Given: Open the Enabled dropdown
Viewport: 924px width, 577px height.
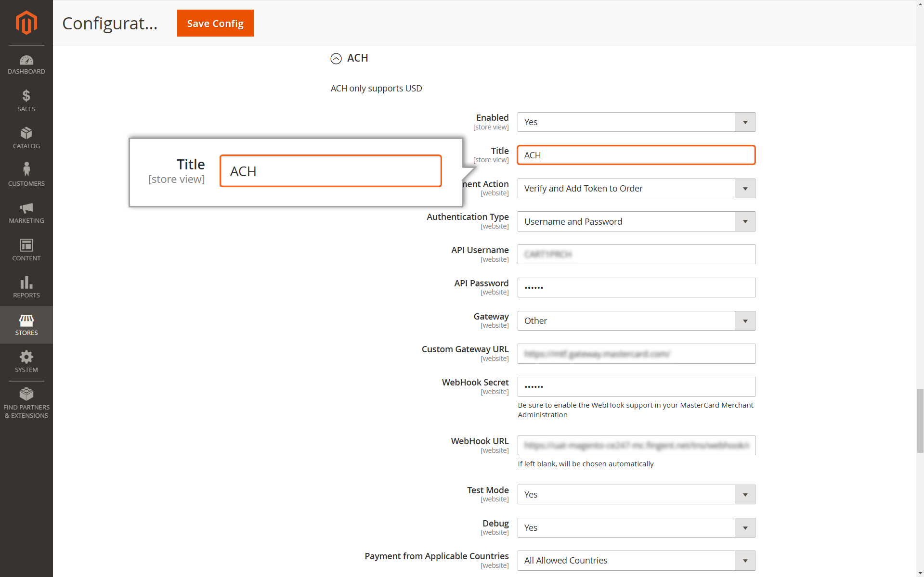Looking at the screenshot, I should pyautogui.click(x=636, y=122).
